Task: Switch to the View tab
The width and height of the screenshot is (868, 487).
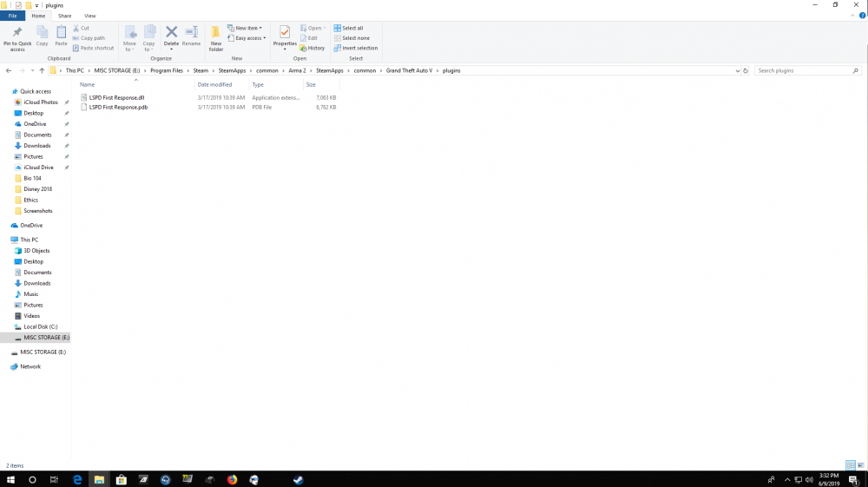Action: click(x=89, y=16)
